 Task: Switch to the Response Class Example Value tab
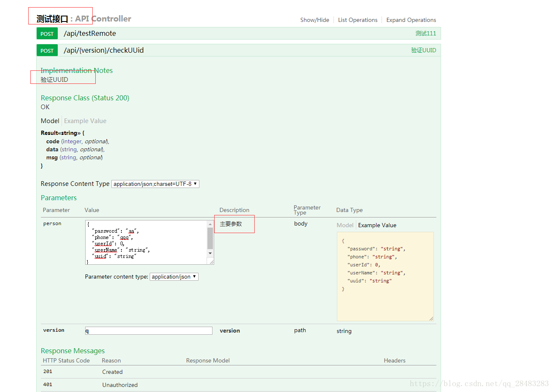(x=85, y=121)
